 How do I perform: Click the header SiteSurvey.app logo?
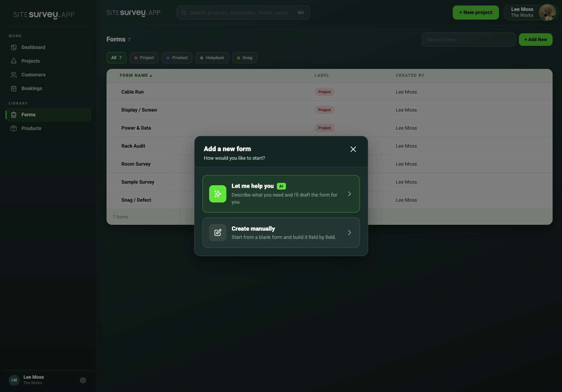(134, 13)
